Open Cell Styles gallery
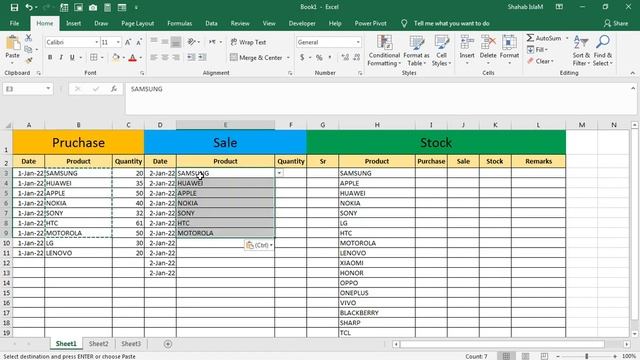Image resolution: width=640 pixels, height=360 pixels. click(x=441, y=51)
